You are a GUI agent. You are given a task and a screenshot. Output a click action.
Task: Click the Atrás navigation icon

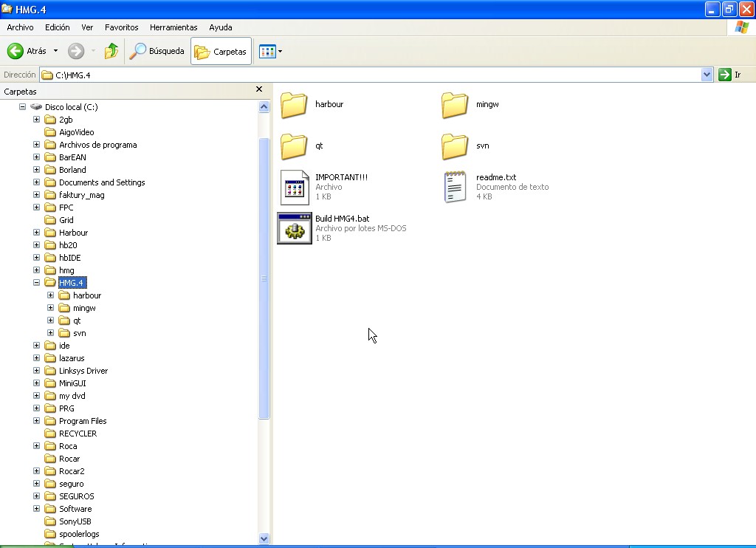16,51
